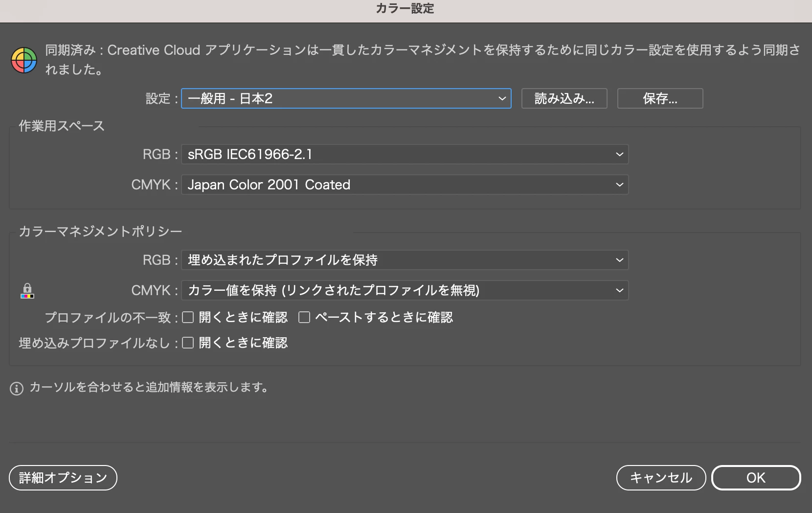Image resolution: width=812 pixels, height=513 pixels.
Task: Confirm with the OK button
Action: click(756, 478)
